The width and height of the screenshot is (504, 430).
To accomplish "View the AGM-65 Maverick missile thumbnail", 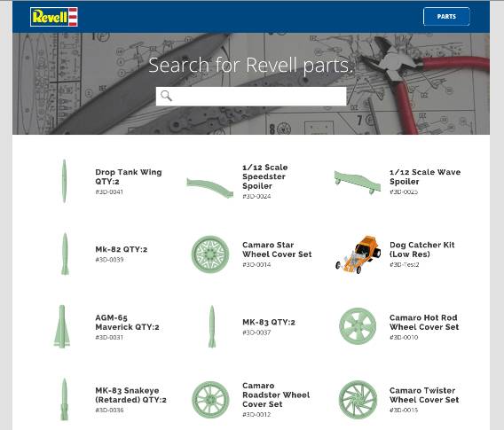I will (x=62, y=326).
